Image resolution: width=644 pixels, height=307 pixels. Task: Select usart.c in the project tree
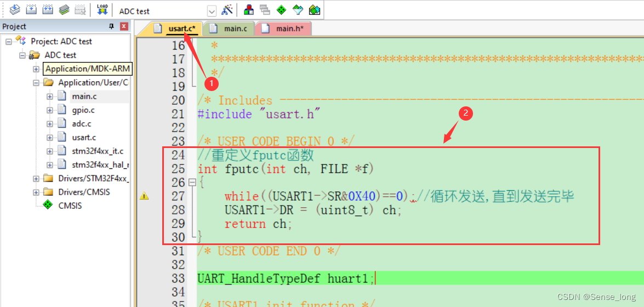(84, 138)
